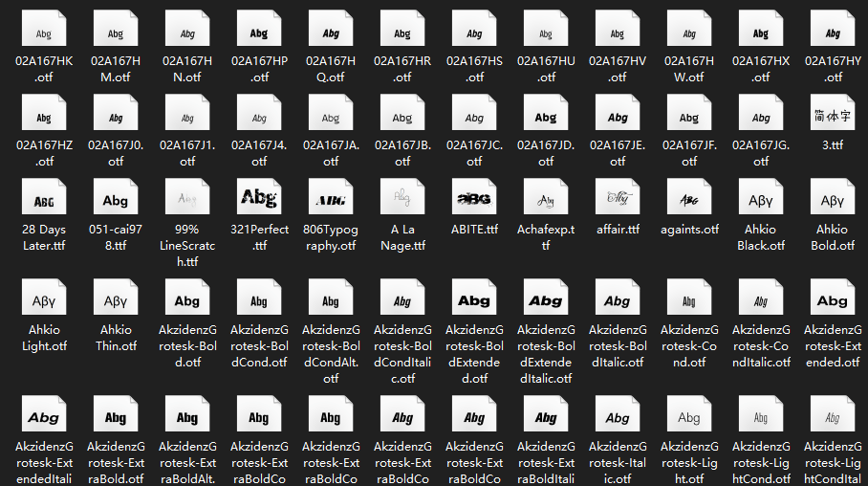Click the Ahkio Light.otf filename label

pyautogui.click(x=44, y=338)
